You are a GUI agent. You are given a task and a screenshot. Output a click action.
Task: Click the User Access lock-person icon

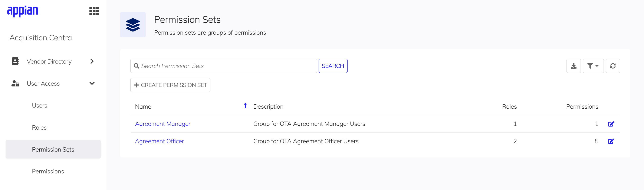pyautogui.click(x=15, y=83)
